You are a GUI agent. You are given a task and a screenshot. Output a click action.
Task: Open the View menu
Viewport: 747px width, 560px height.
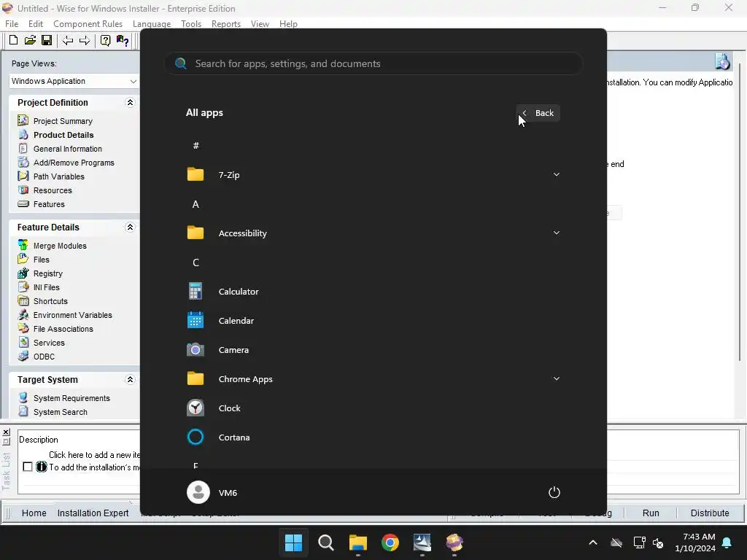click(x=260, y=24)
